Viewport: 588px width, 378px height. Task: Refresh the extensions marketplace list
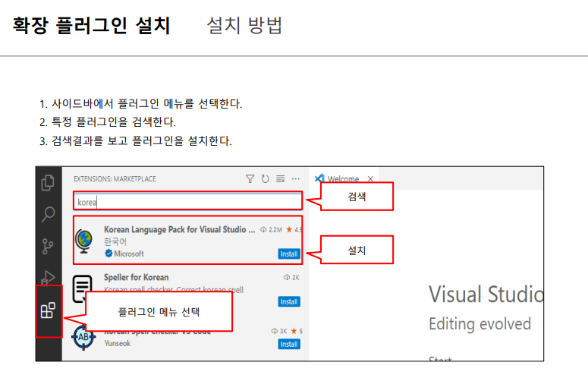pos(265,179)
